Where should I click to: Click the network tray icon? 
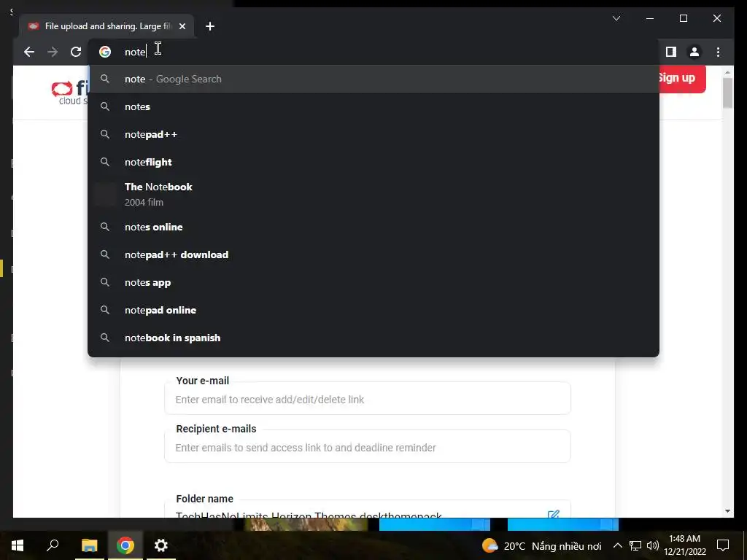coord(635,545)
